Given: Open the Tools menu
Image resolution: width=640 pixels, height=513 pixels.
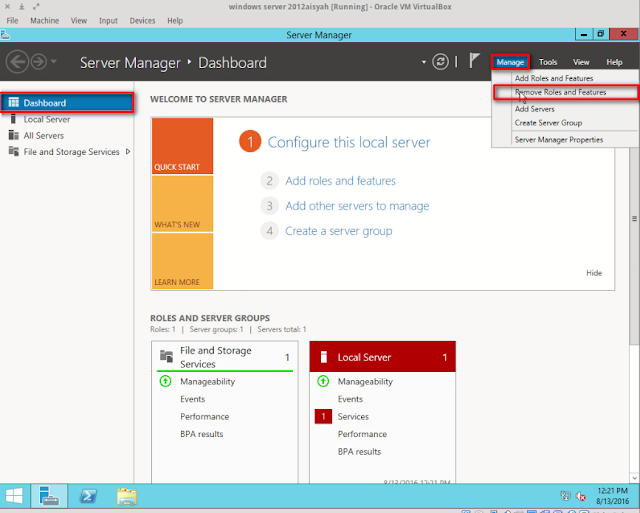Looking at the screenshot, I should [x=548, y=62].
